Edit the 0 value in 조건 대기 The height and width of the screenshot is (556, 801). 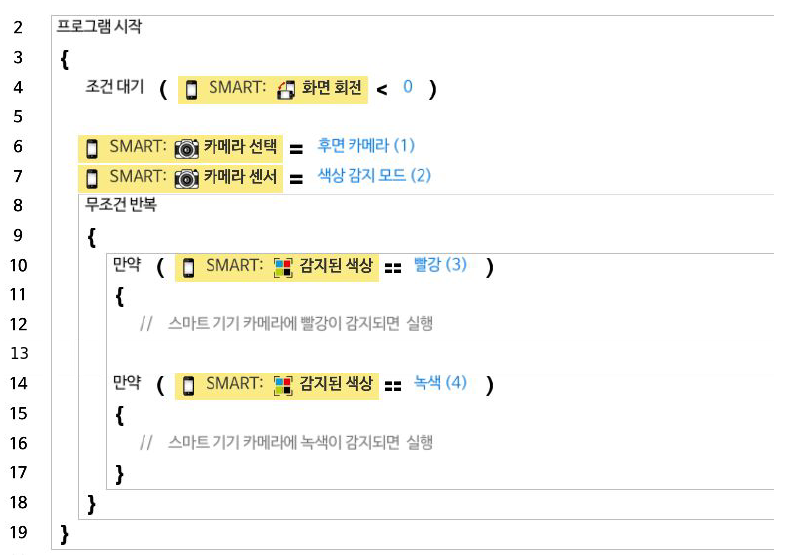pyautogui.click(x=408, y=87)
